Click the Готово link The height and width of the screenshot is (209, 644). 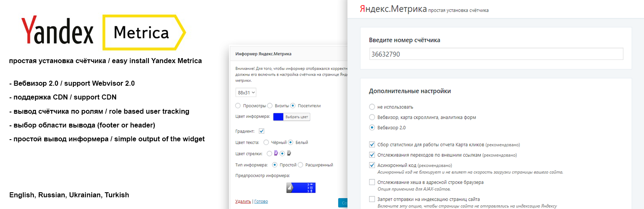click(x=261, y=201)
